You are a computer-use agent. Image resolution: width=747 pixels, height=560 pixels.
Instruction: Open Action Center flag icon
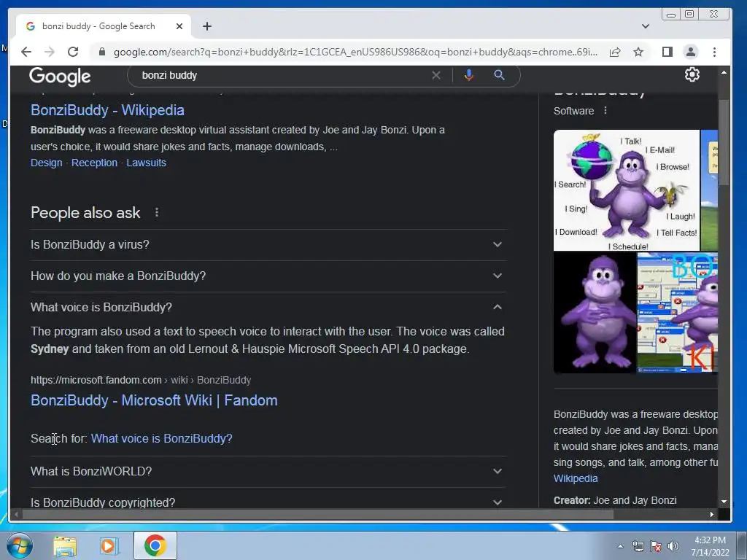point(656,546)
